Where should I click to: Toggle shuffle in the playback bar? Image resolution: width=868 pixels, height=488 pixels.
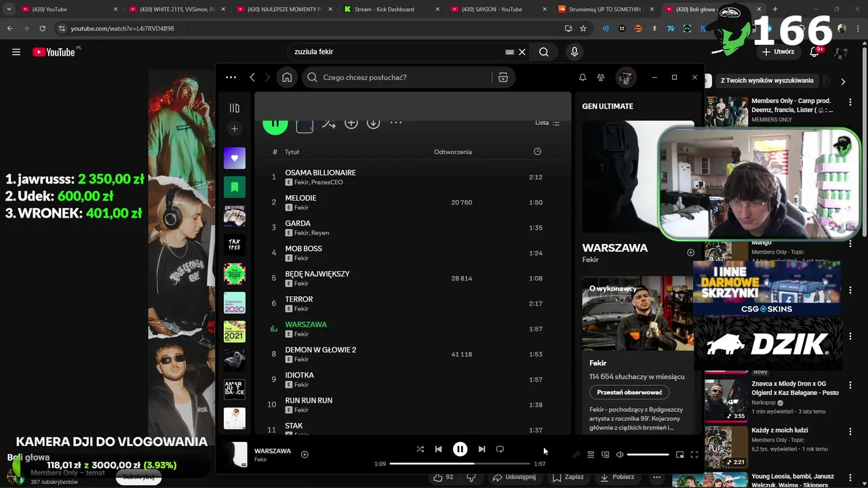tap(420, 449)
